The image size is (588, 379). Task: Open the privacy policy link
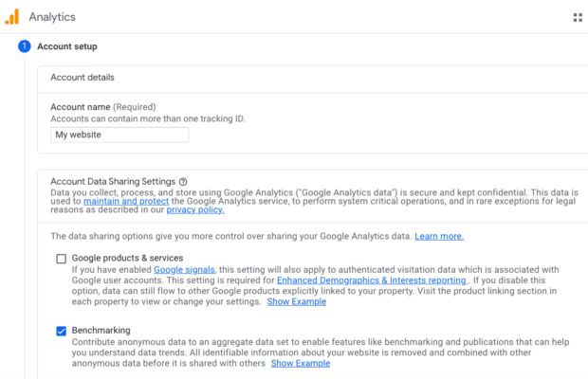194,211
